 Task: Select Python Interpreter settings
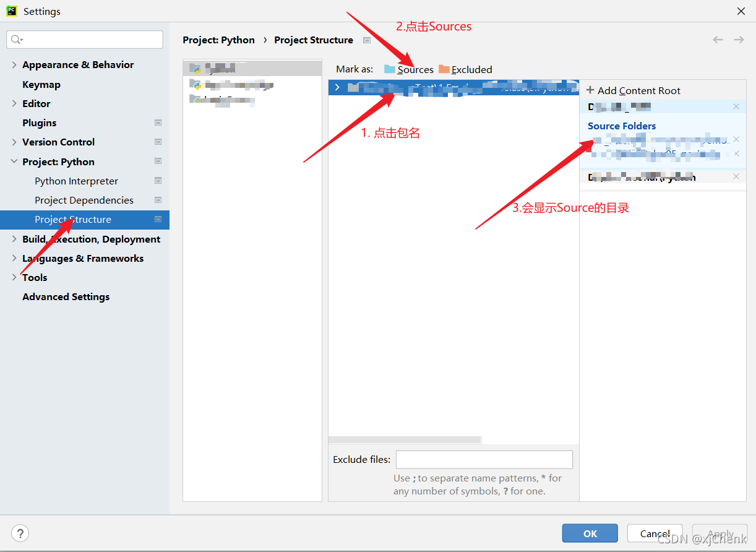[76, 181]
